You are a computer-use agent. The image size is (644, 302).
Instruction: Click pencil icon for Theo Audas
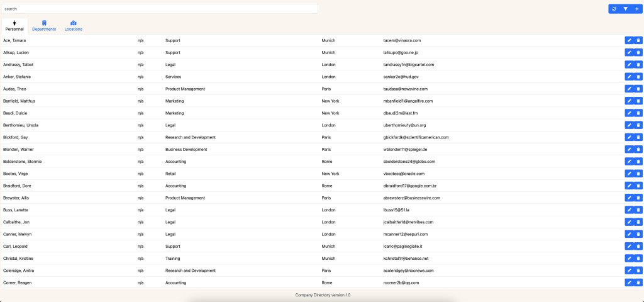coord(629,89)
